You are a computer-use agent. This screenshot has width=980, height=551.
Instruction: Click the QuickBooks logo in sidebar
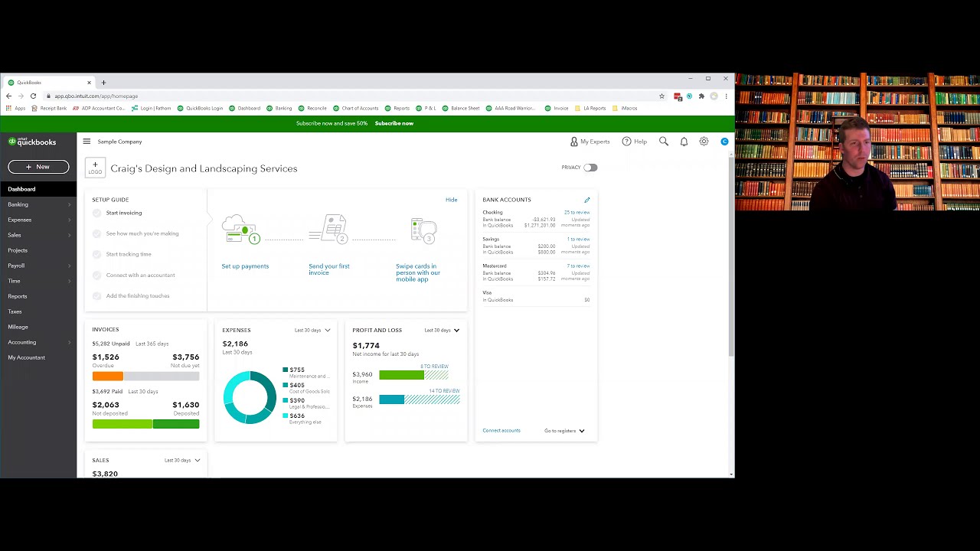(x=32, y=142)
